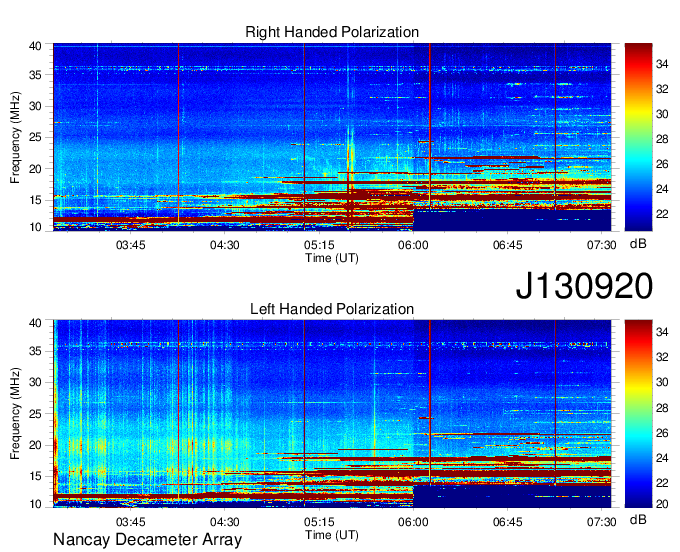Click 30 MHz tick of left-handed panel
680x552 pixels.
click(35, 382)
